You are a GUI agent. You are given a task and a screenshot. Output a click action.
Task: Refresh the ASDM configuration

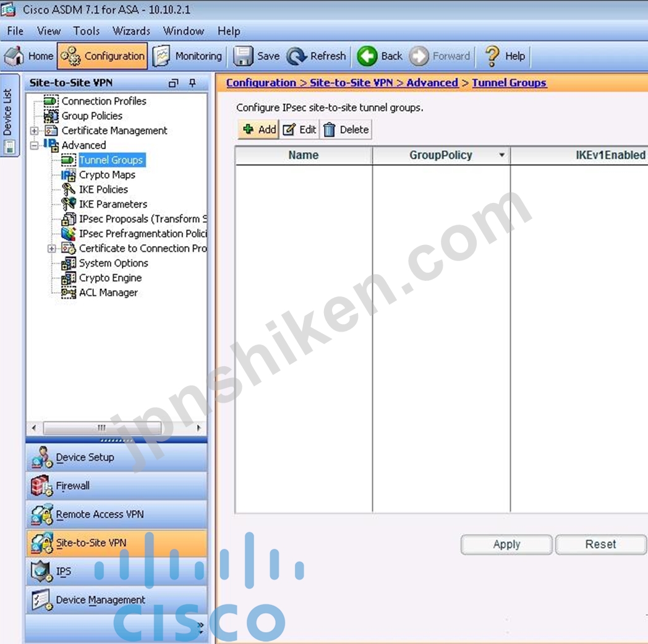317,56
